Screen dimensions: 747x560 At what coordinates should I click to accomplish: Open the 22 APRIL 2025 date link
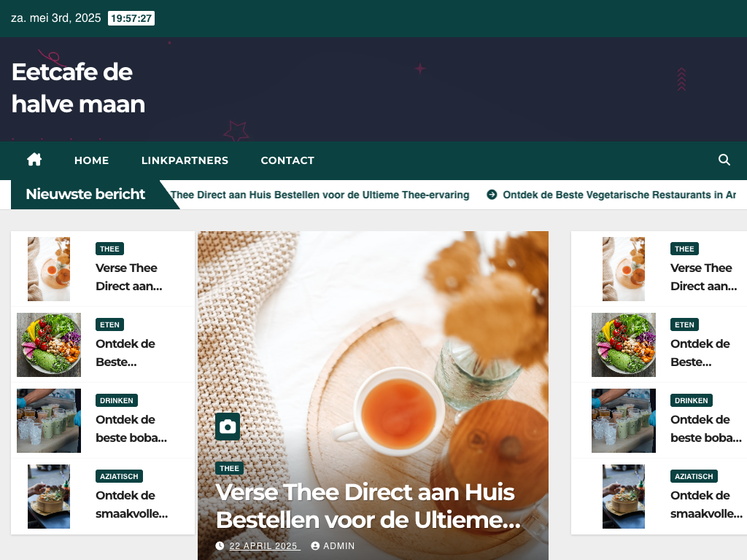(x=263, y=545)
